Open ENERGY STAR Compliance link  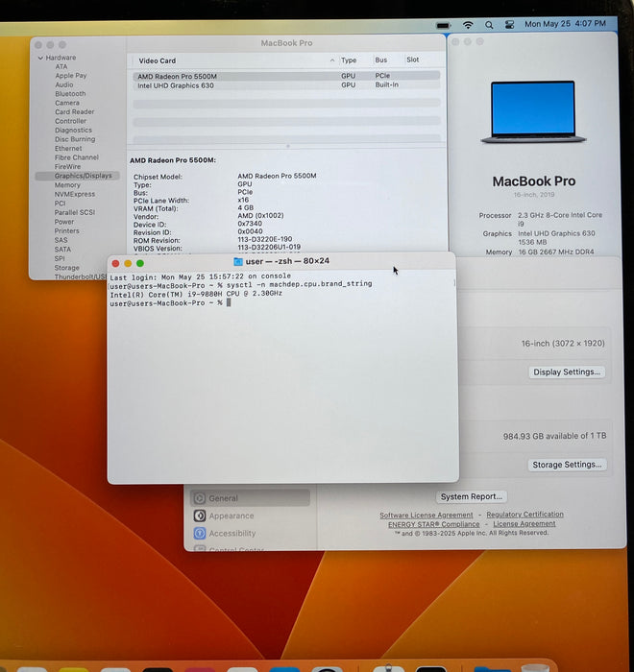[433, 524]
